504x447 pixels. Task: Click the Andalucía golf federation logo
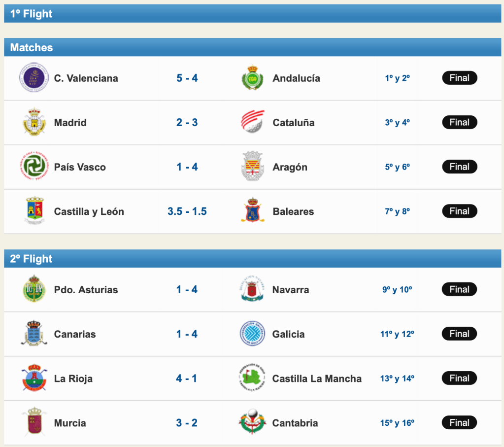(x=253, y=78)
